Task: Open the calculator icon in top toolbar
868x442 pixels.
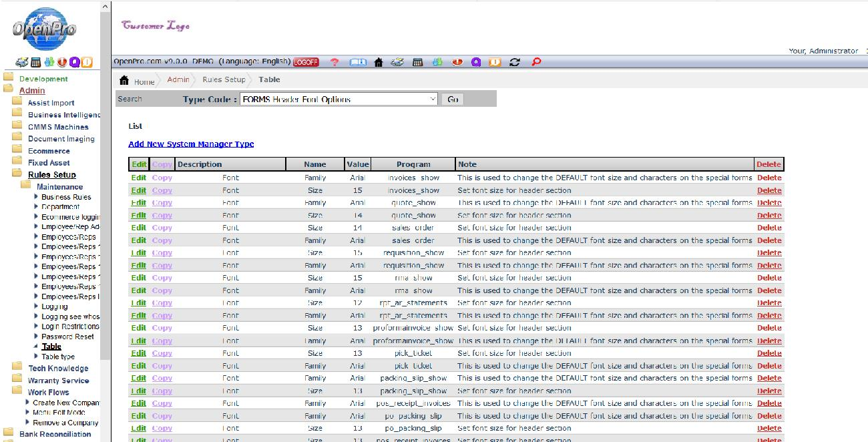Action: tap(417, 62)
